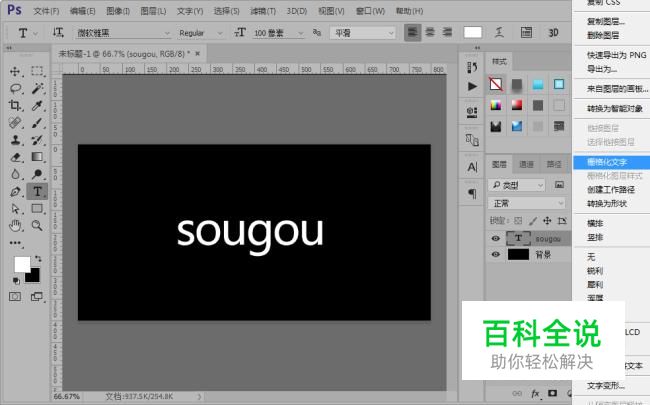
Task: Enable left text alignment
Action: click(x=414, y=32)
